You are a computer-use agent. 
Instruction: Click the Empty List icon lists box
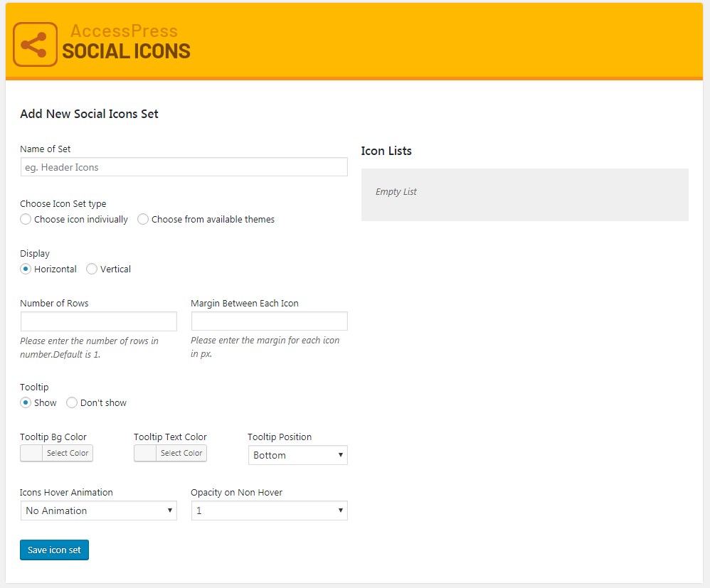524,194
